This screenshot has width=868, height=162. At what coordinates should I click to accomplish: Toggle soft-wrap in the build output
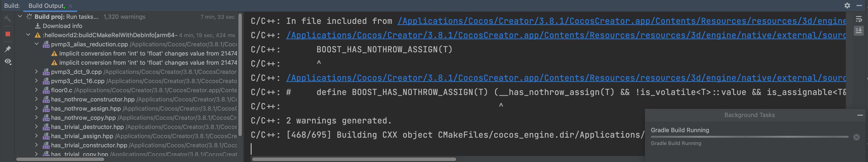pos(859,20)
